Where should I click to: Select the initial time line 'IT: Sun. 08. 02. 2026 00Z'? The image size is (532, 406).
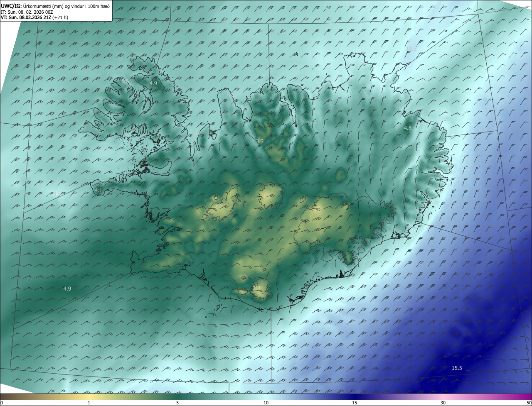click(x=27, y=12)
